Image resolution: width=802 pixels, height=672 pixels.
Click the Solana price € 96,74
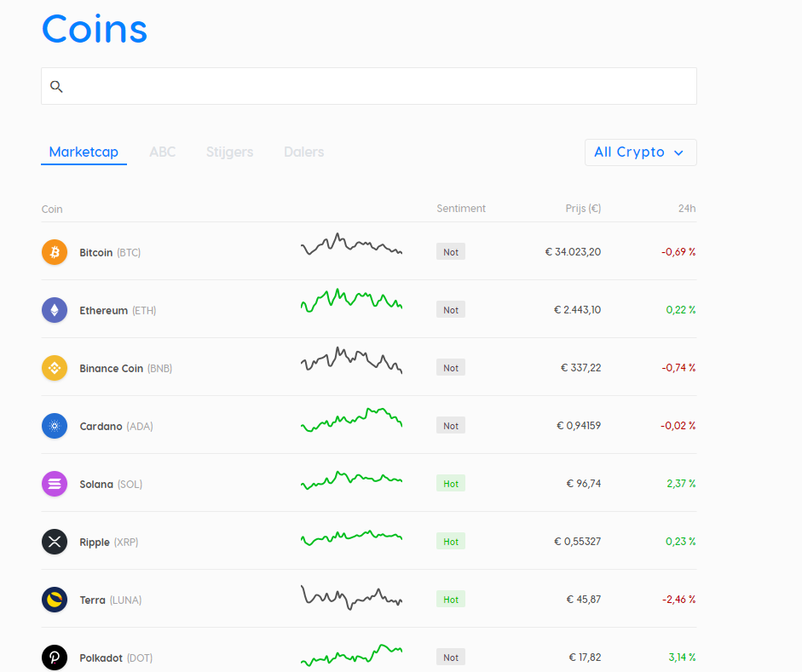(x=584, y=484)
